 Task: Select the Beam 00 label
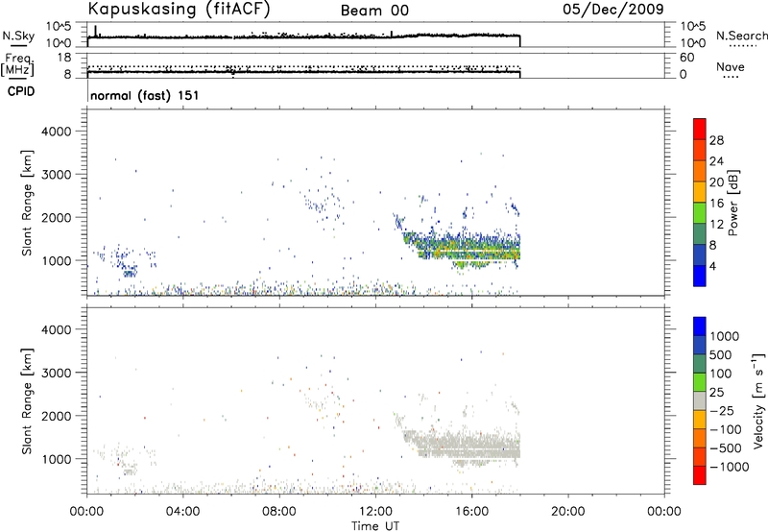374,11
